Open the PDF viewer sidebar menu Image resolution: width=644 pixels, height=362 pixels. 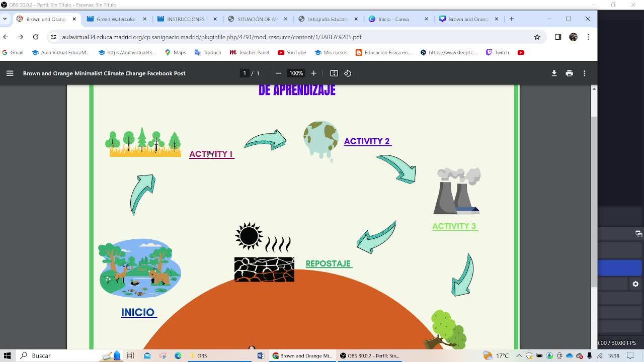coord(10,73)
